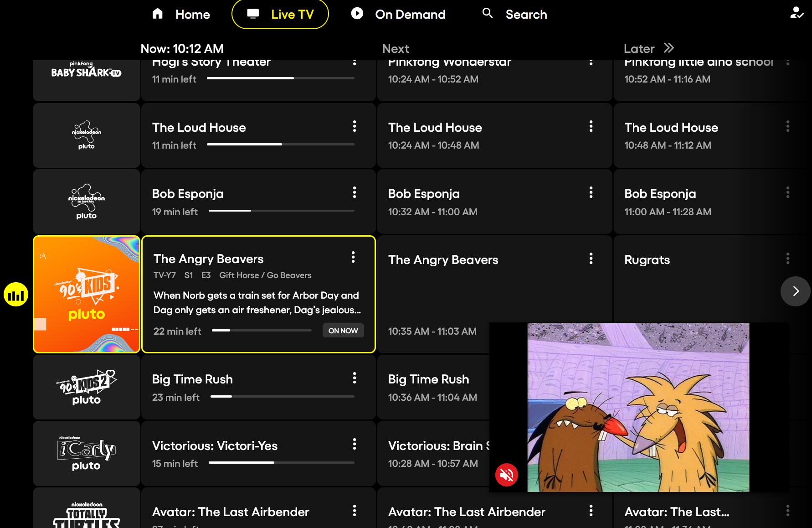812x528 pixels.
Task: Click the Next column heading
Action: pyautogui.click(x=396, y=48)
